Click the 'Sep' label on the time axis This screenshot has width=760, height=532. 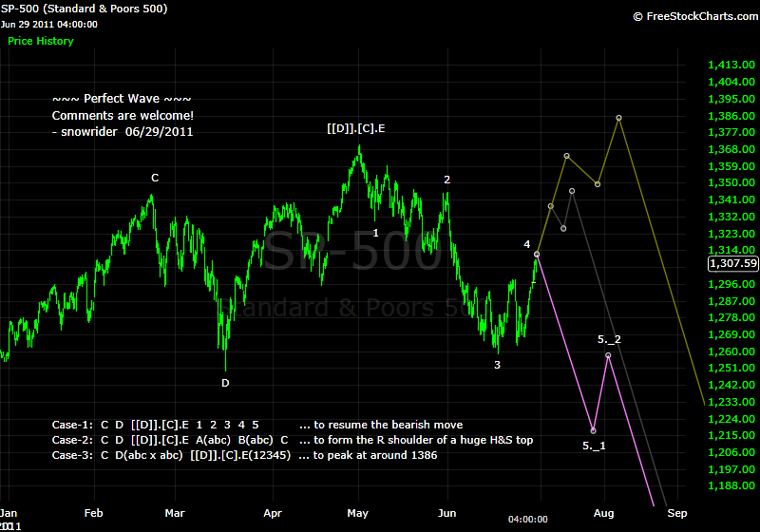677,513
